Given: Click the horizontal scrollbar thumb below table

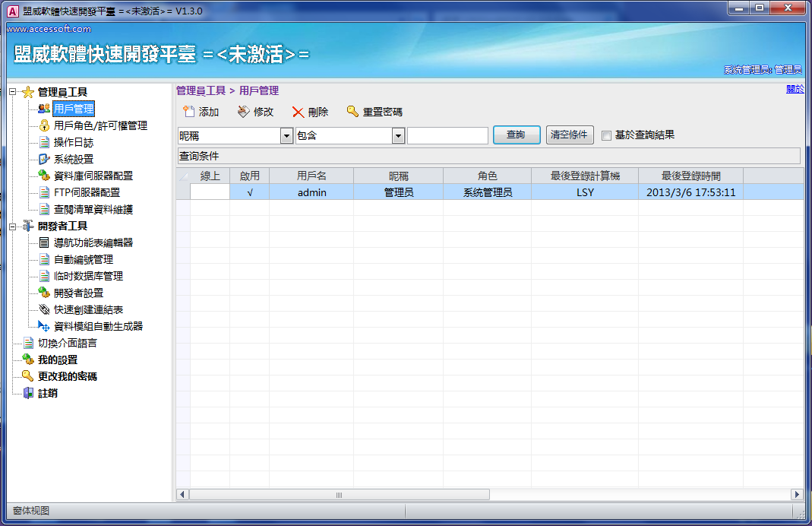Looking at the screenshot, I should 339,495.
